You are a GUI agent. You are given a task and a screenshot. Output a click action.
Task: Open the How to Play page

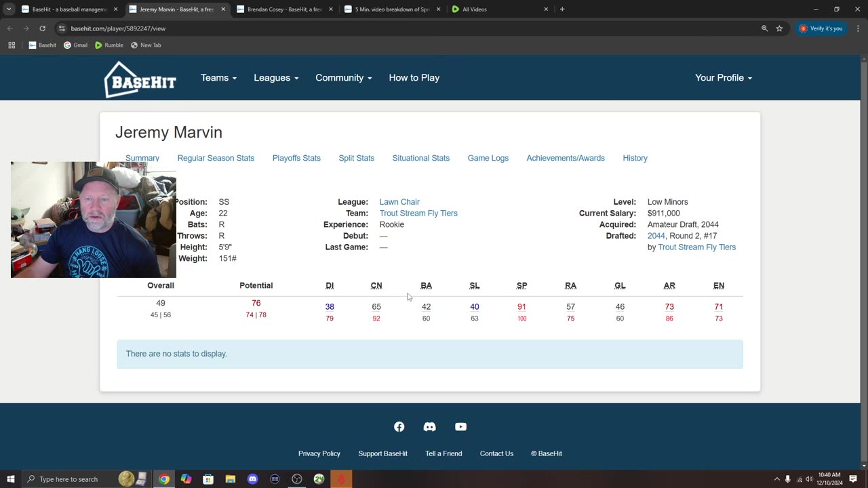pos(414,78)
